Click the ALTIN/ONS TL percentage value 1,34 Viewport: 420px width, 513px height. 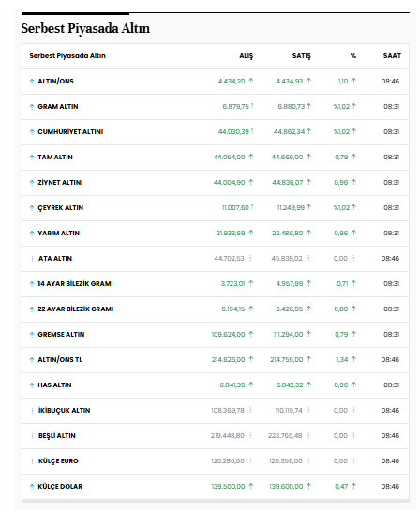point(342,360)
